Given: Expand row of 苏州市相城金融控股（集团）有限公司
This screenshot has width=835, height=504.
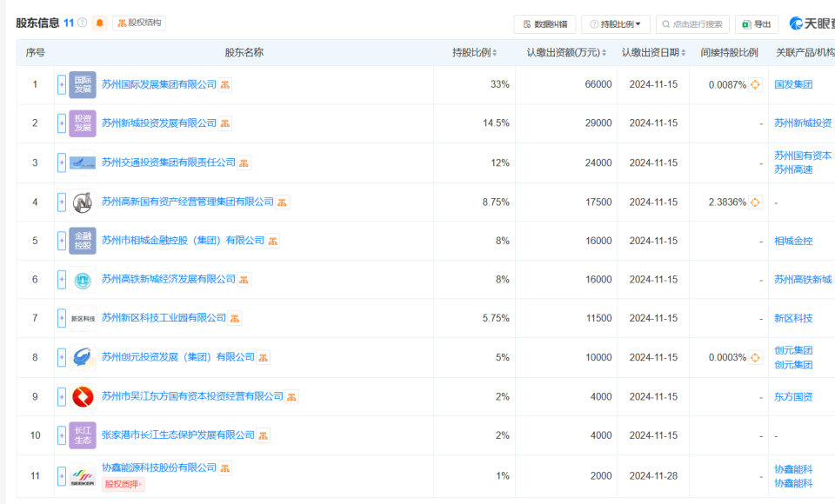Looking at the screenshot, I should pyautogui.click(x=62, y=241).
